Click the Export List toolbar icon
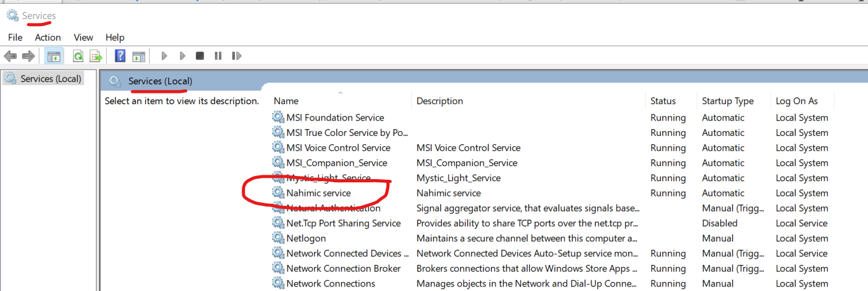Screen dimensions: 868x291 pos(96,56)
